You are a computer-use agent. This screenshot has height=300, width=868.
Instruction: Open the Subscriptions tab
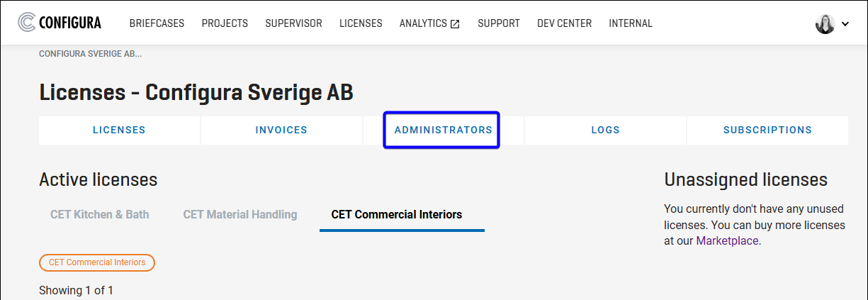(x=767, y=130)
